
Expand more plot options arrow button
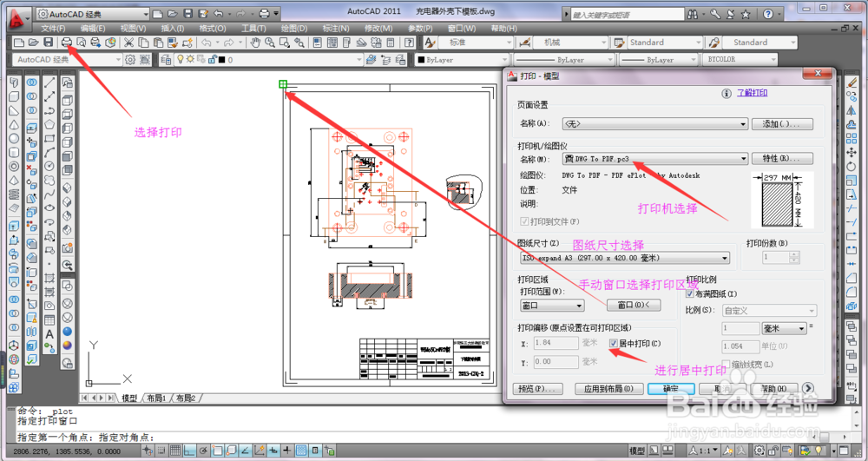point(808,388)
